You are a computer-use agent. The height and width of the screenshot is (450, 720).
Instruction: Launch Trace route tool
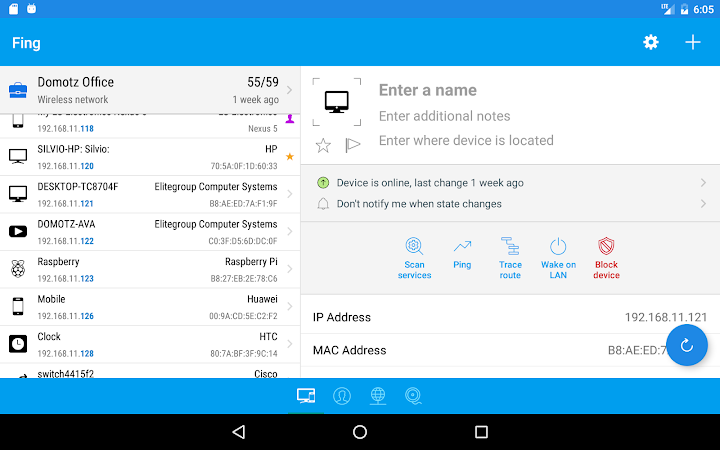pyautogui.click(x=510, y=258)
